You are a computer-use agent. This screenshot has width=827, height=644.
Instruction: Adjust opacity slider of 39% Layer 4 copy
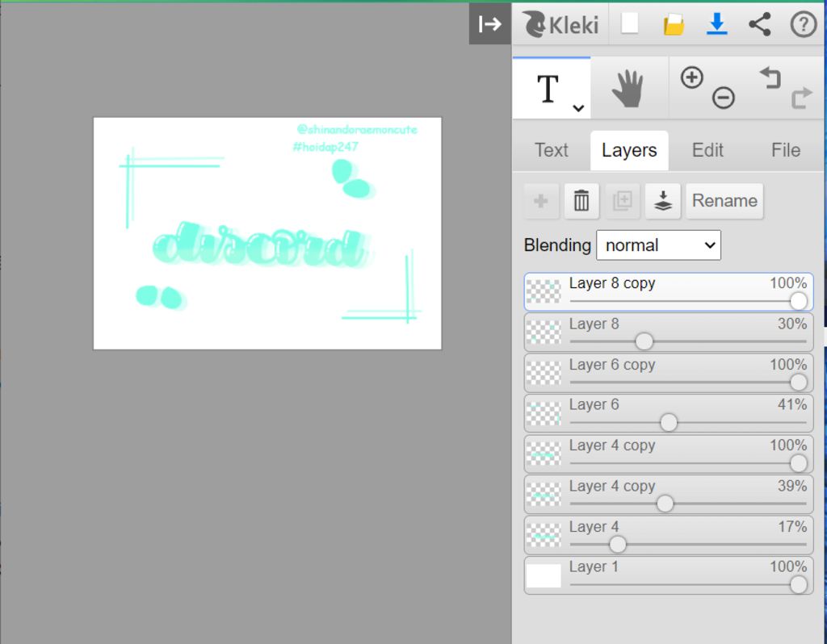[x=688, y=504]
